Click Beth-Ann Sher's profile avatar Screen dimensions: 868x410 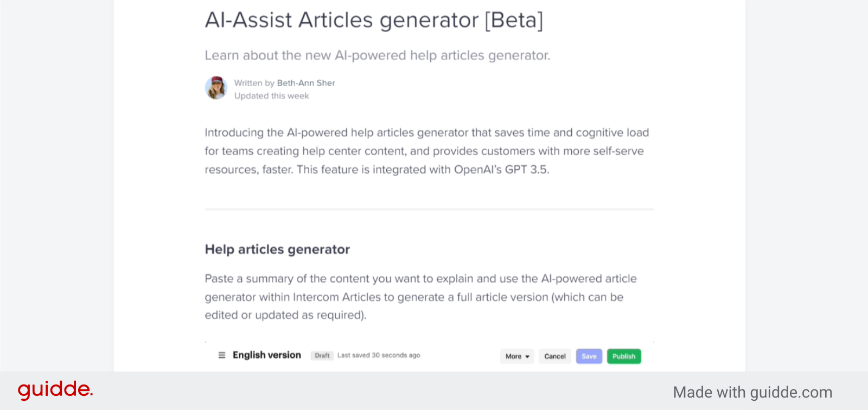coord(216,88)
